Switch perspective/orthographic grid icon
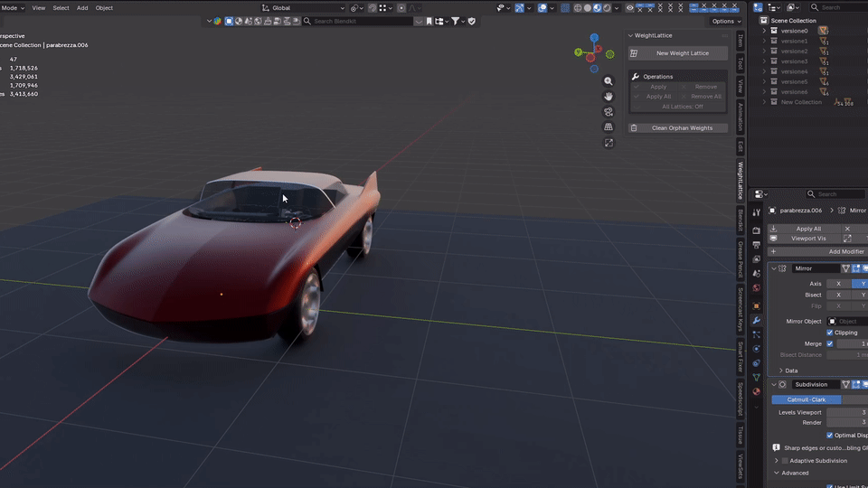868x488 pixels. click(609, 127)
